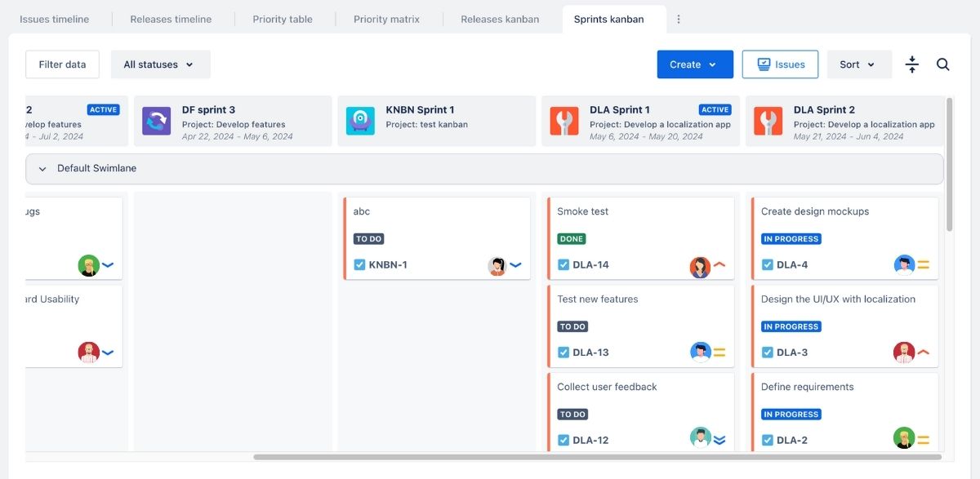The image size is (980, 479).
Task: Click the issue type icon on DLA-14 card
Action: 563,264
